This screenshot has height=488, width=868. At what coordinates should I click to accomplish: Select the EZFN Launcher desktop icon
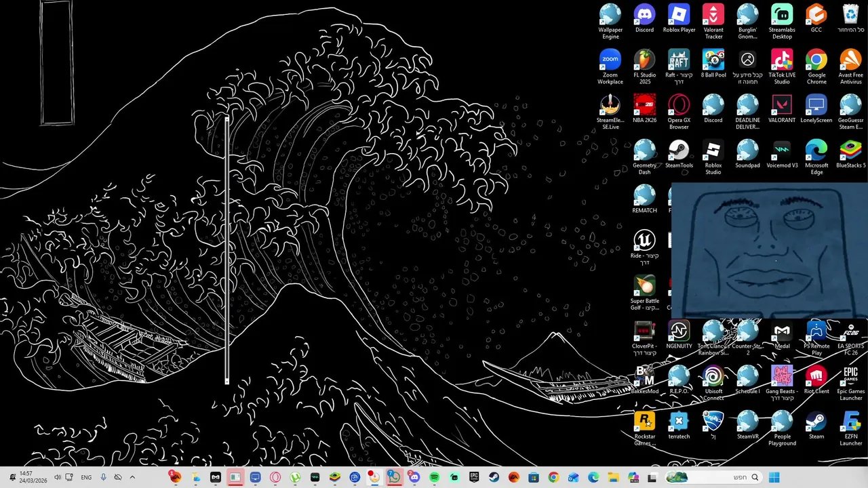coord(850,428)
